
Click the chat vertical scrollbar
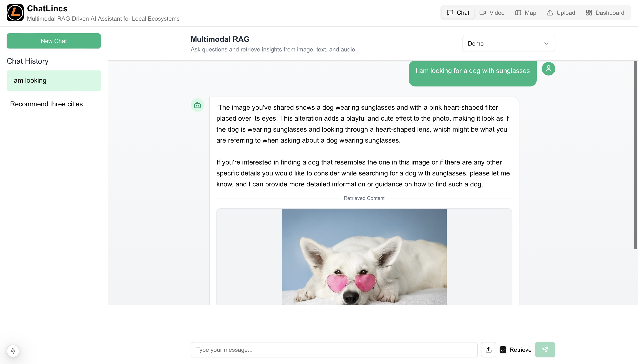point(635,155)
